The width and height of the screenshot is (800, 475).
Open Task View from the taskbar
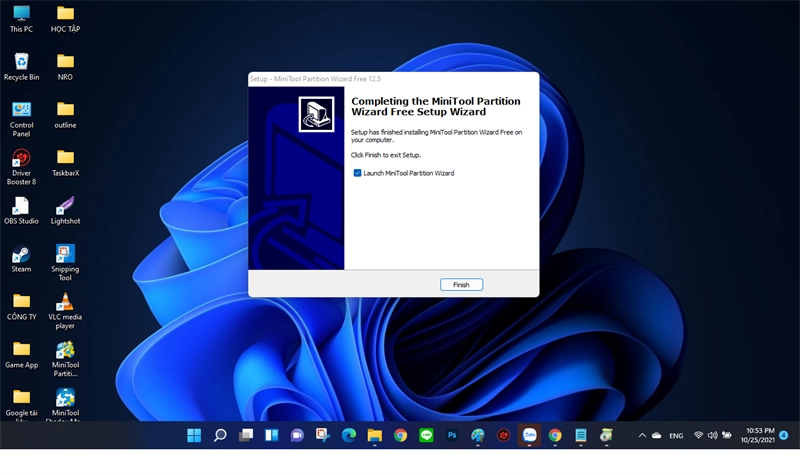pyautogui.click(x=246, y=435)
